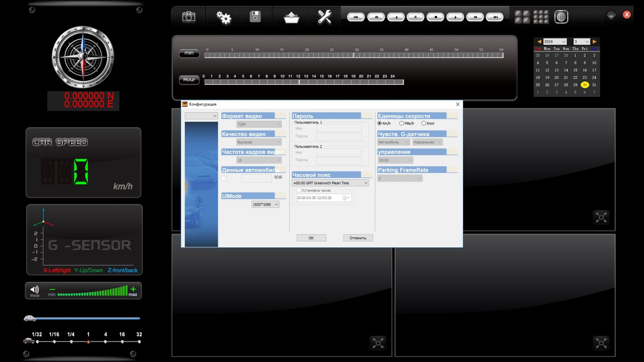Click the wrench and screwdriver tools icon
The height and width of the screenshot is (362, 644).
point(324,17)
